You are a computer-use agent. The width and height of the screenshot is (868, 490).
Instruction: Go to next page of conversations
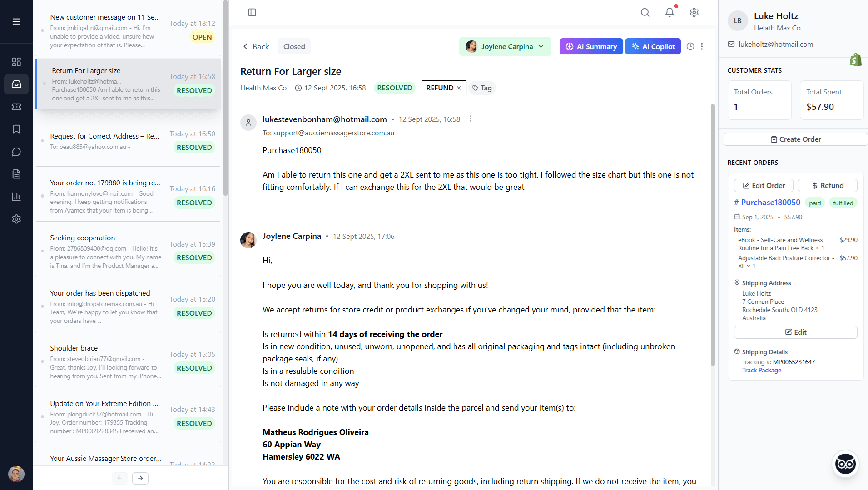[140, 478]
